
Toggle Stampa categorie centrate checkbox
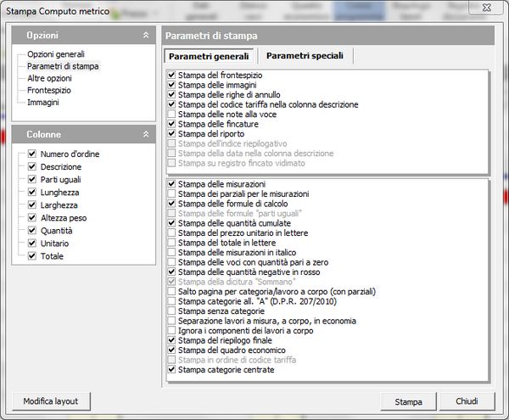(x=172, y=370)
